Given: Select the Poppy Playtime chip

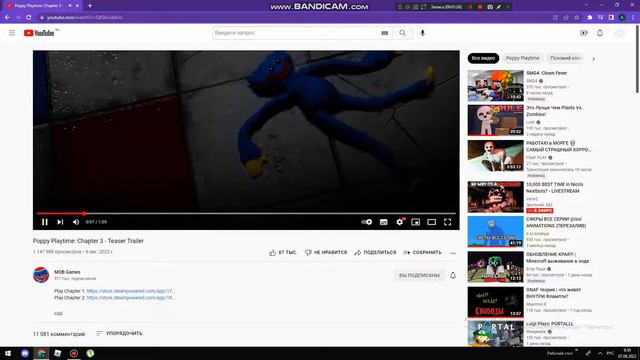Looking at the screenshot, I should (522, 58).
